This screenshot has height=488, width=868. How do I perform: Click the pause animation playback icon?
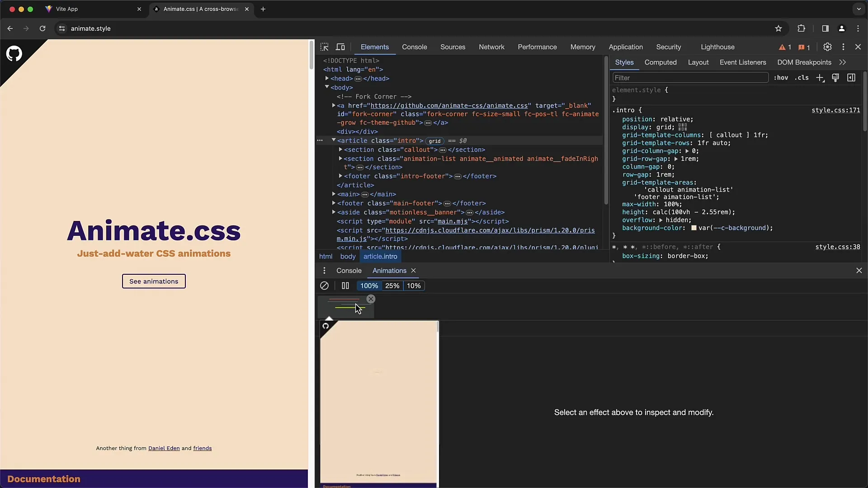pyautogui.click(x=344, y=286)
